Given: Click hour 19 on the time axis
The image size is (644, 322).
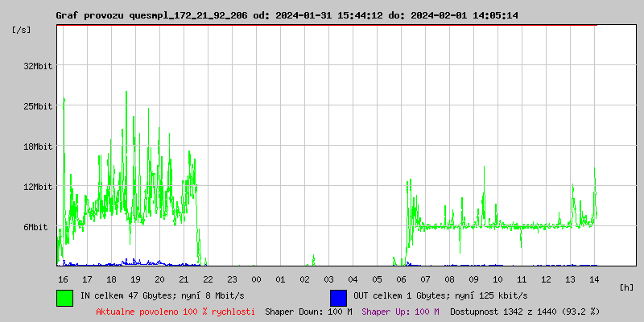Looking at the screenshot, I should tap(136, 279).
